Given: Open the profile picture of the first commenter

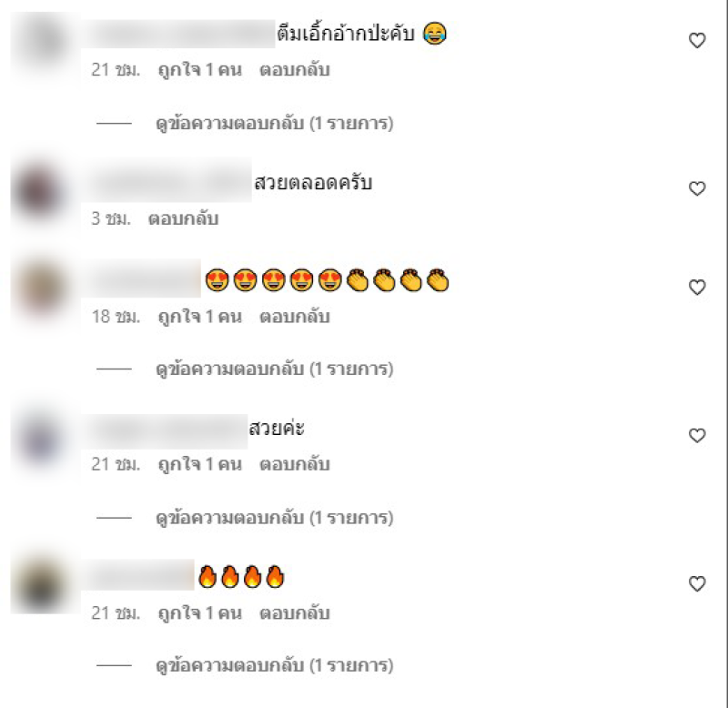Looking at the screenshot, I should [x=43, y=43].
